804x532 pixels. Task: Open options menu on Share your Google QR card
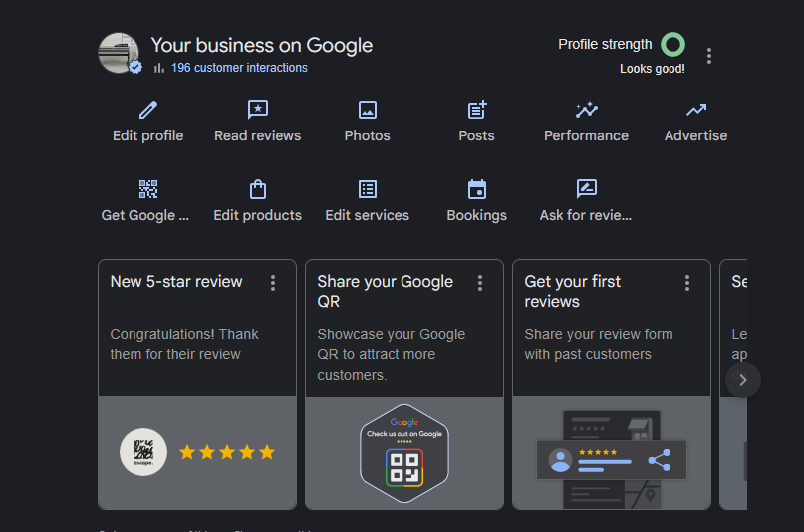point(480,283)
